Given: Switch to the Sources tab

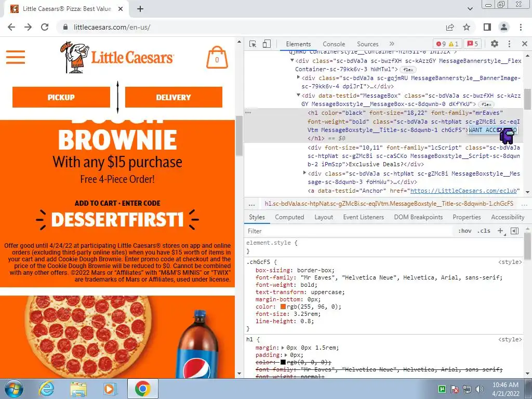Looking at the screenshot, I should click(x=367, y=44).
